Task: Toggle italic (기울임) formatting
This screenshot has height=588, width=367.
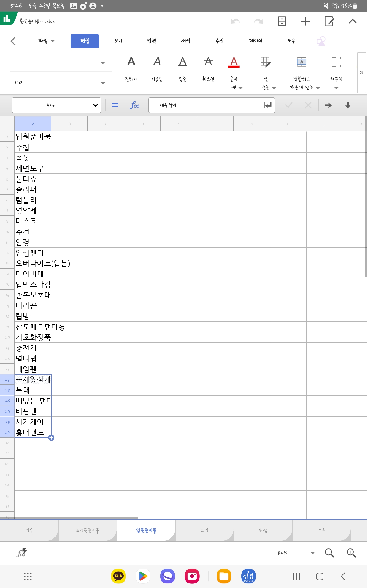Action: (x=157, y=62)
